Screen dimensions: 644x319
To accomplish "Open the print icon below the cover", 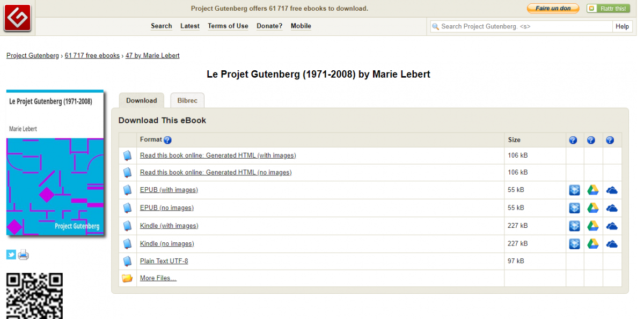I will click(23, 254).
